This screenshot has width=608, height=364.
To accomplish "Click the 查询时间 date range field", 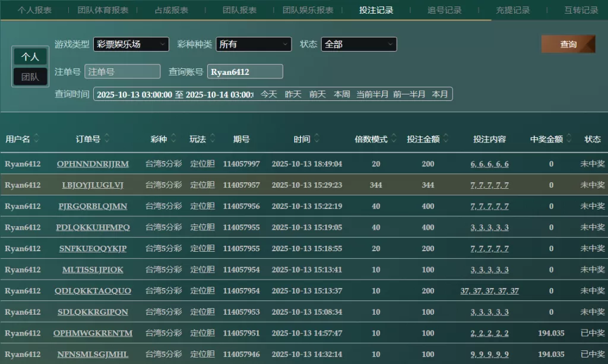I will click(x=175, y=94).
